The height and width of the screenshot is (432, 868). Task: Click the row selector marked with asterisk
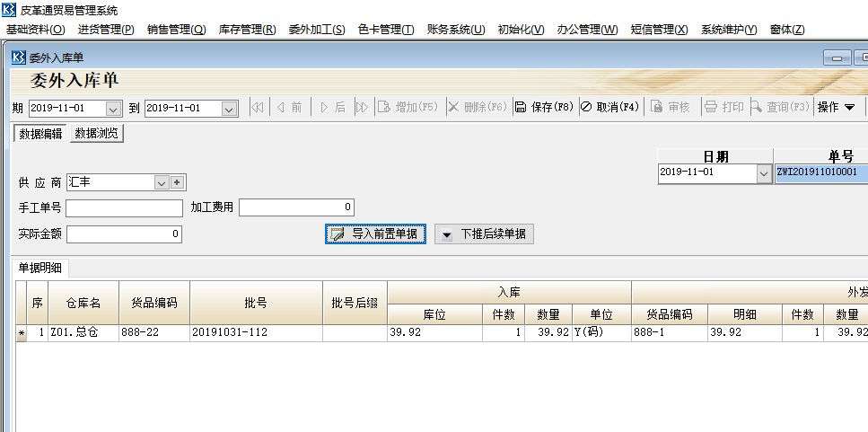pyautogui.click(x=21, y=333)
